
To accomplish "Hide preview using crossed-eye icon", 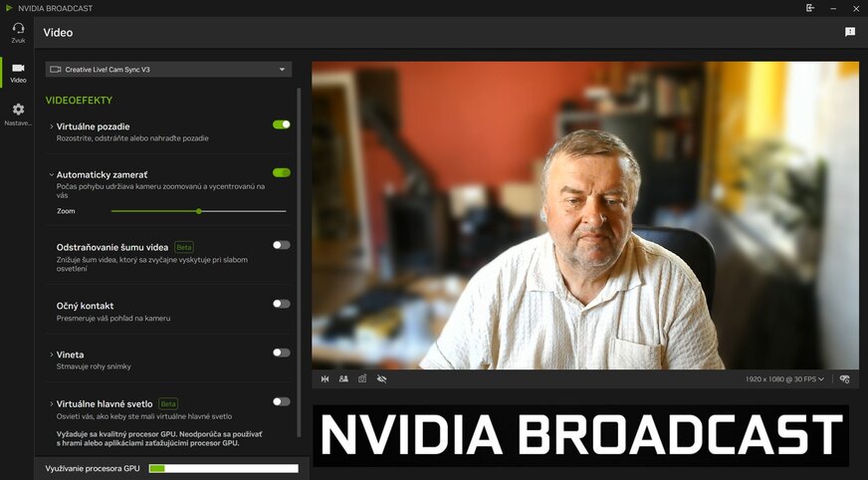I will (381, 379).
